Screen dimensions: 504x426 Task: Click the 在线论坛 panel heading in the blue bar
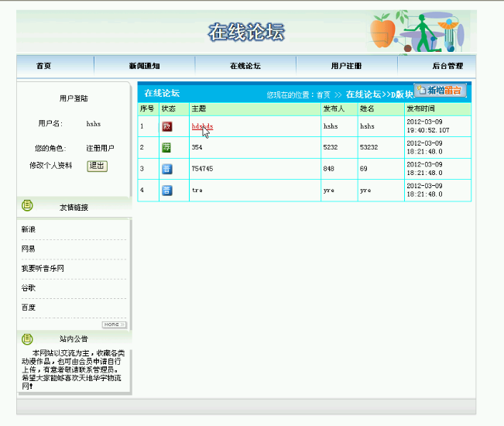[x=162, y=93]
